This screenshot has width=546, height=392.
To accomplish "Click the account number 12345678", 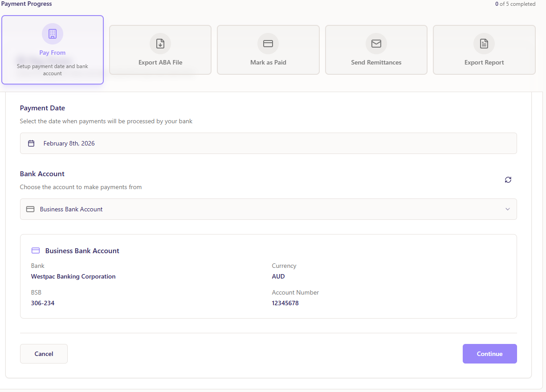I will coord(285,303).
